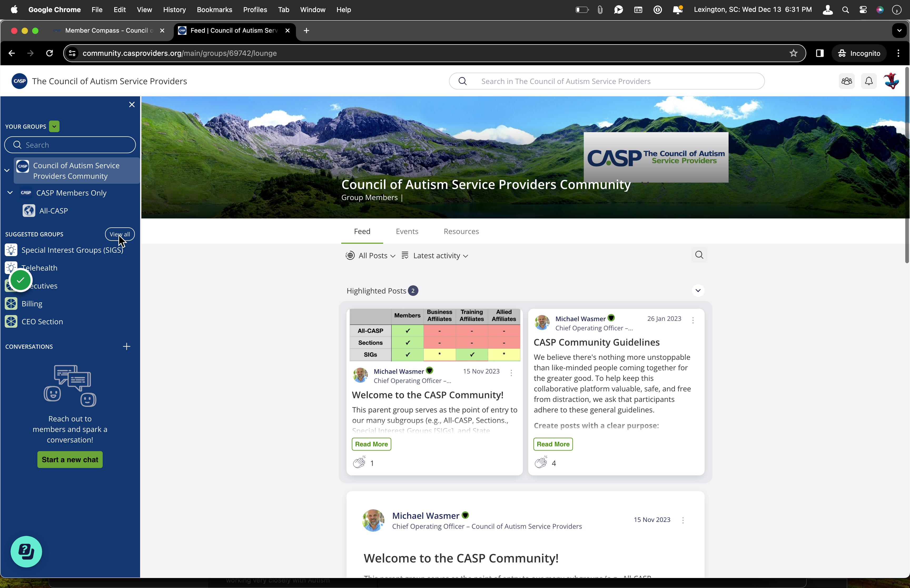This screenshot has height=588, width=910.
Task: Open the notifications bell
Action: tap(869, 81)
